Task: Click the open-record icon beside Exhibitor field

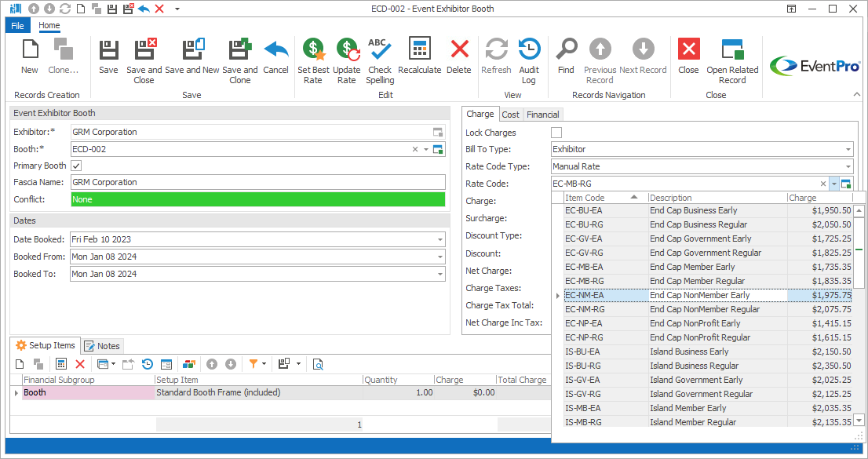Action: coord(438,132)
